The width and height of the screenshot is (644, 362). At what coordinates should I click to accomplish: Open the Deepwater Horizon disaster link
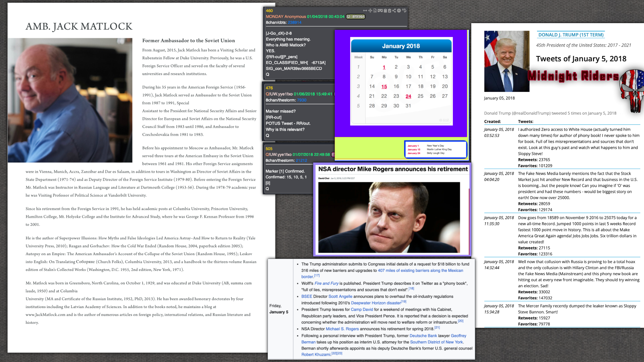pyautogui.click(x=376, y=303)
